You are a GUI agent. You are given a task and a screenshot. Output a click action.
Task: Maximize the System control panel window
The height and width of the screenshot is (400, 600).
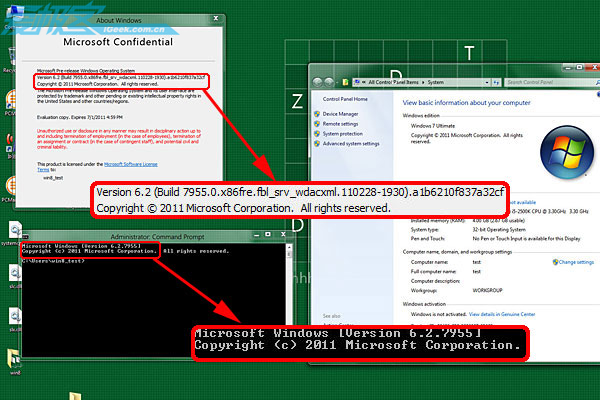[580, 67]
